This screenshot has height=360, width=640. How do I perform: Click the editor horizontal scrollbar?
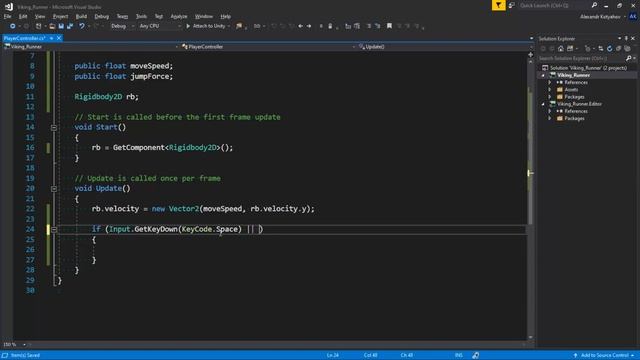point(276,344)
